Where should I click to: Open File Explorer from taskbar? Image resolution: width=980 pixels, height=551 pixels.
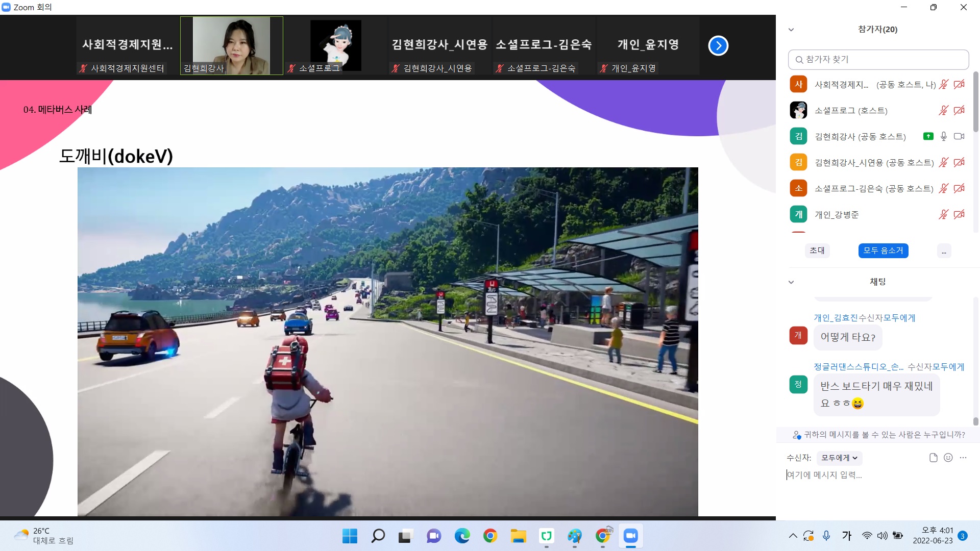(518, 536)
